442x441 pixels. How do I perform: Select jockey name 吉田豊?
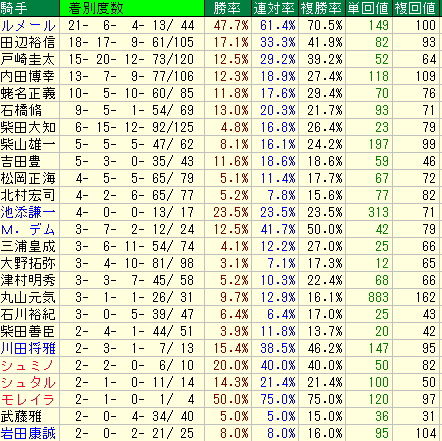[21, 162]
